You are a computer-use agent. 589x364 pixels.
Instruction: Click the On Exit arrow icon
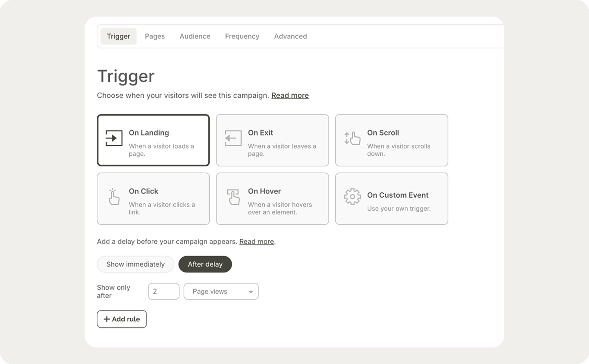[x=233, y=138]
